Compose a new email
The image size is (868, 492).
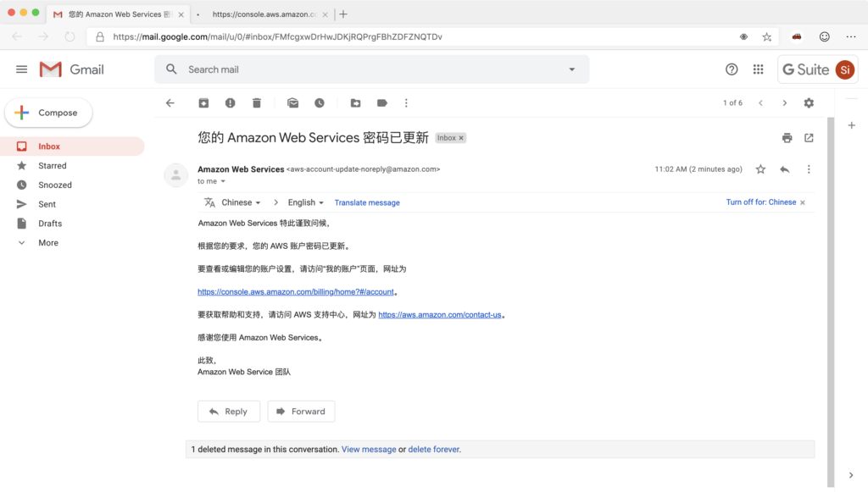48,113
